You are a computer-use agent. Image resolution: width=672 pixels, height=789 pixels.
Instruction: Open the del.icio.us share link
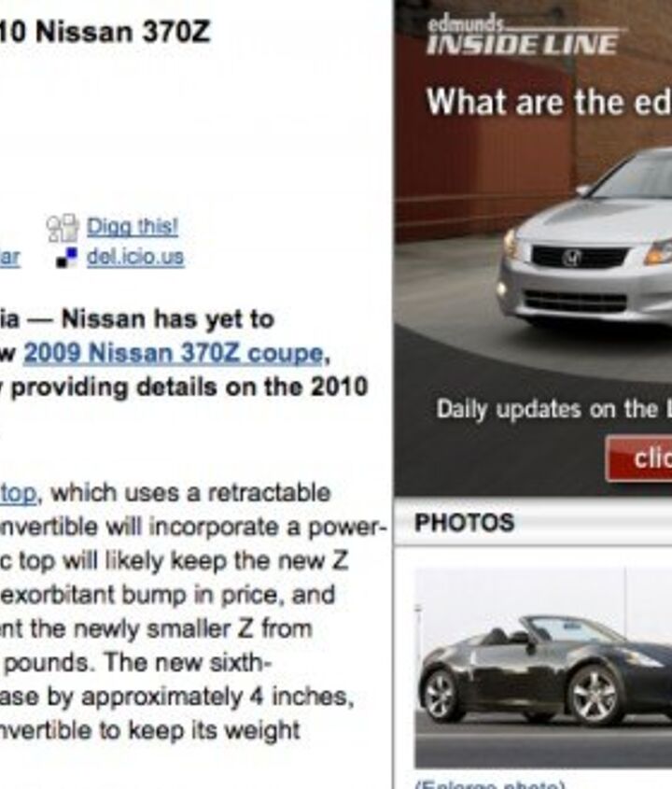(135, 257)
